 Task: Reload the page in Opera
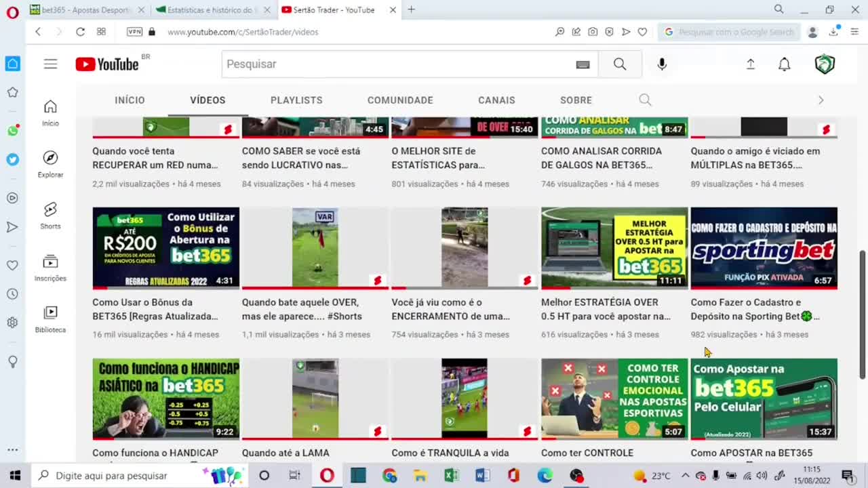point(80,32)
